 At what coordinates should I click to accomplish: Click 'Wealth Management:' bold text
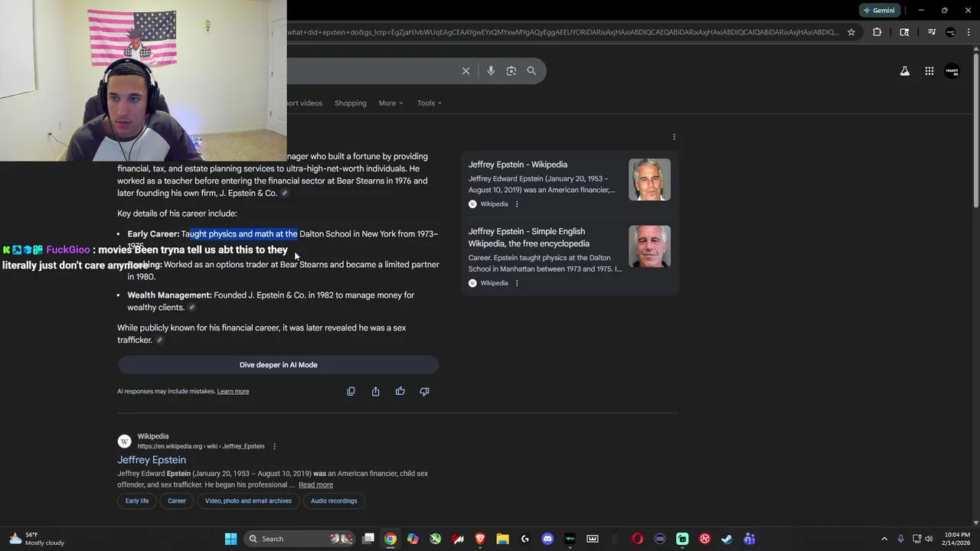169,295
